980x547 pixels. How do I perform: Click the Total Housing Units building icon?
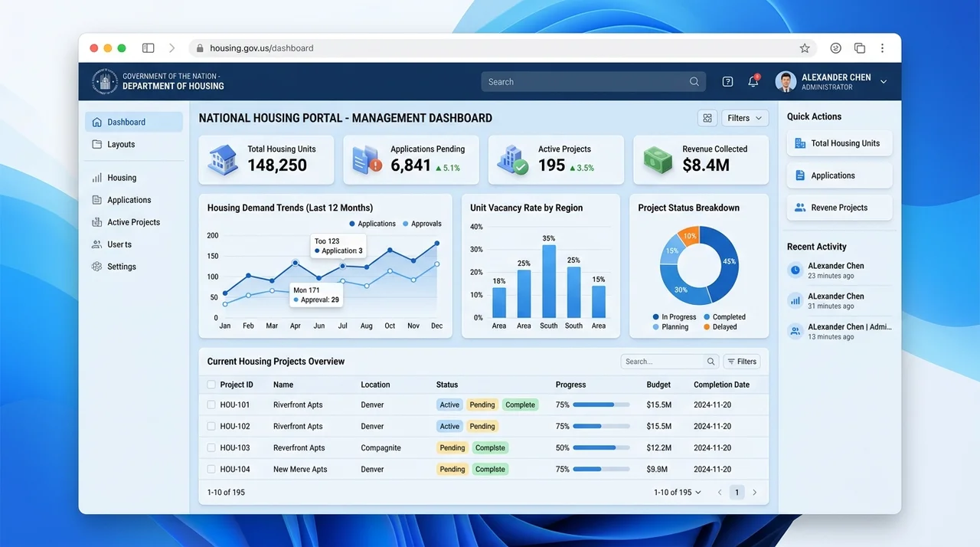coord(223,159)
